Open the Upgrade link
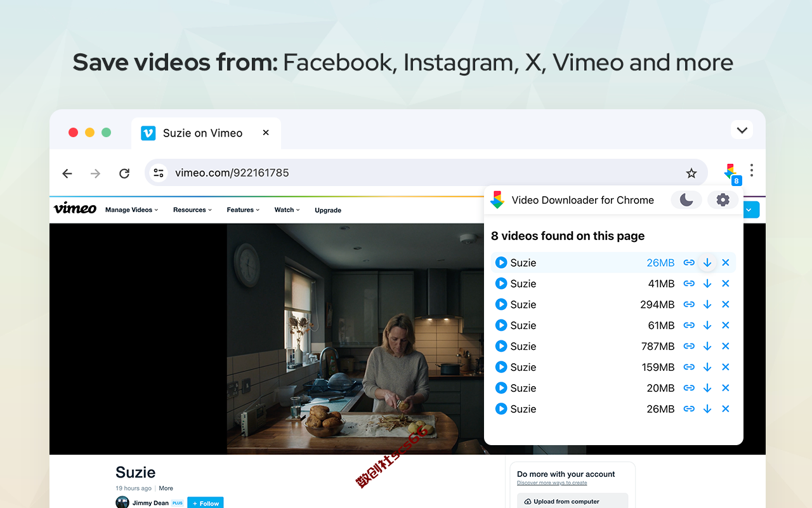This screenshot has height=508, width=812. pyautogui.click(x=328, y=210)
